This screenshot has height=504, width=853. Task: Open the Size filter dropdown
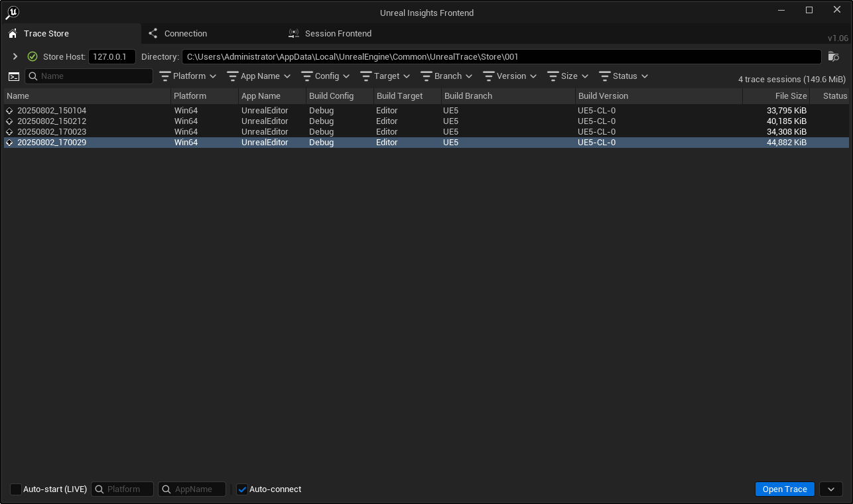pos(568,76)
